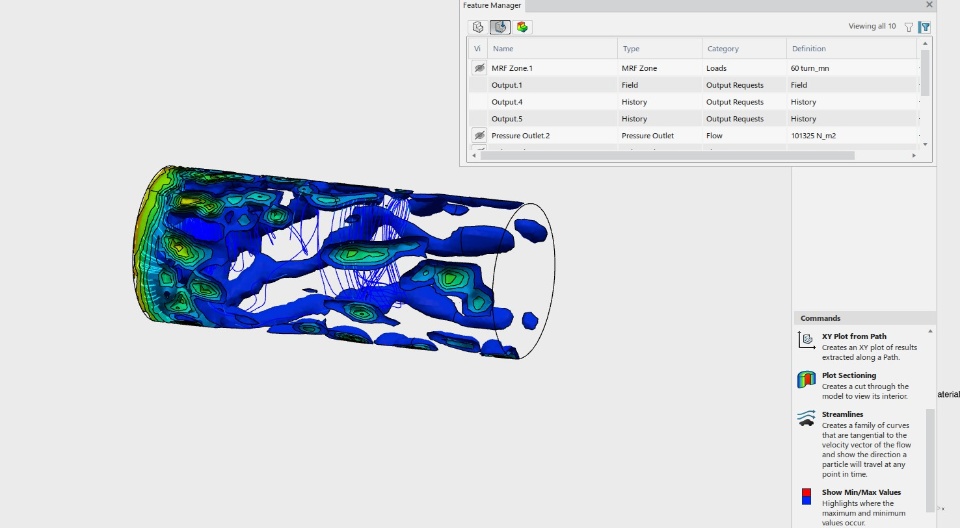
Task: Select the Output.5 row
Action: 693,119
